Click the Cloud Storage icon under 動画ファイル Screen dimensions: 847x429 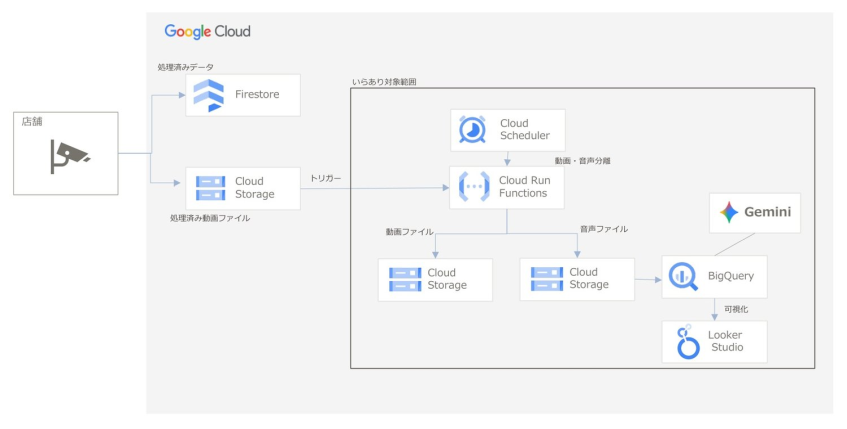(x=402, y=279)
